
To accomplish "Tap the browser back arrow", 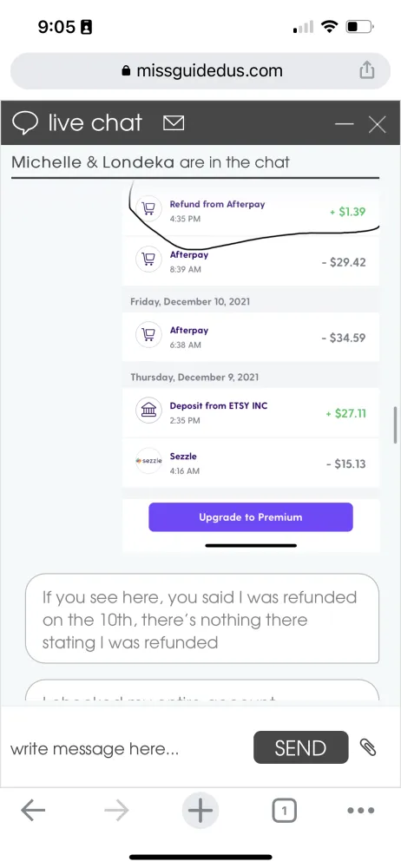I will click(x=33, y=811).
